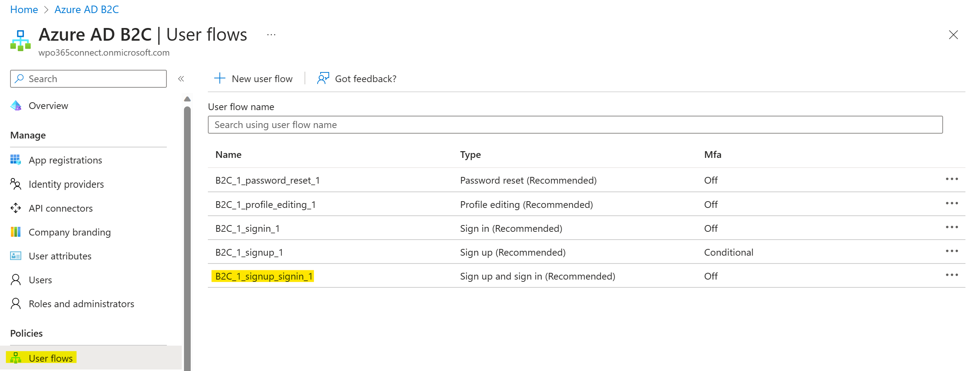Viewport: 980px width, 371px height.
Task: Open the B2C_1_signup_1 user flow
Action: tap(249, 252)
